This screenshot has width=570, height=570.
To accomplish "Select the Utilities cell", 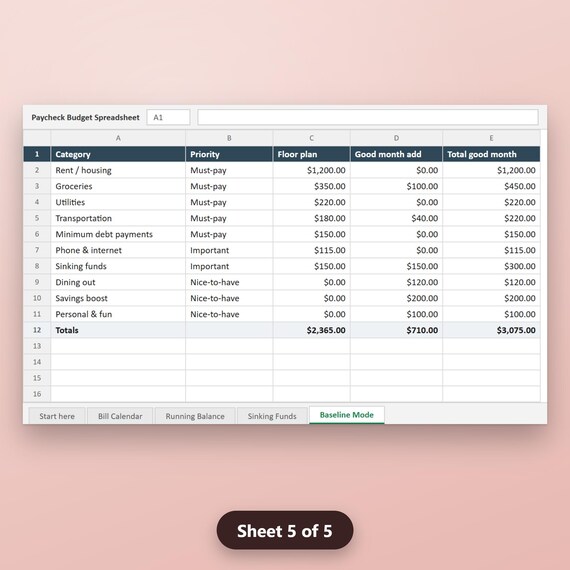I will pos(118,202).
